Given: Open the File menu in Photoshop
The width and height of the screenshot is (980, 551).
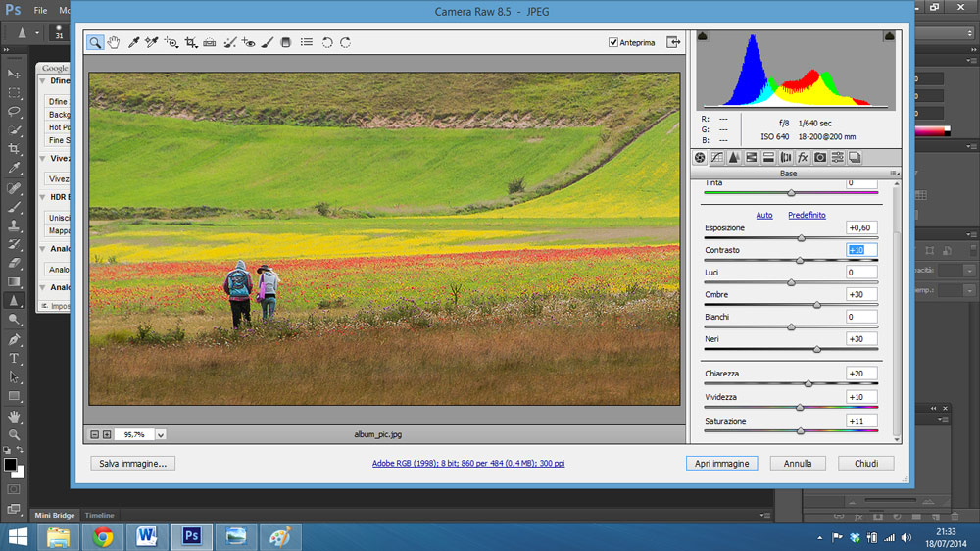Looking at the screenshot, I should tap(40, 10).
